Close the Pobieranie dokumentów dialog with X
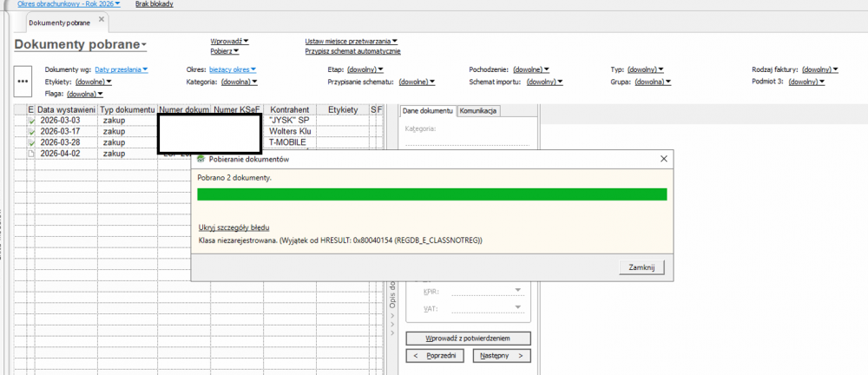The image size is (868, 375). [x=664, y=158]
